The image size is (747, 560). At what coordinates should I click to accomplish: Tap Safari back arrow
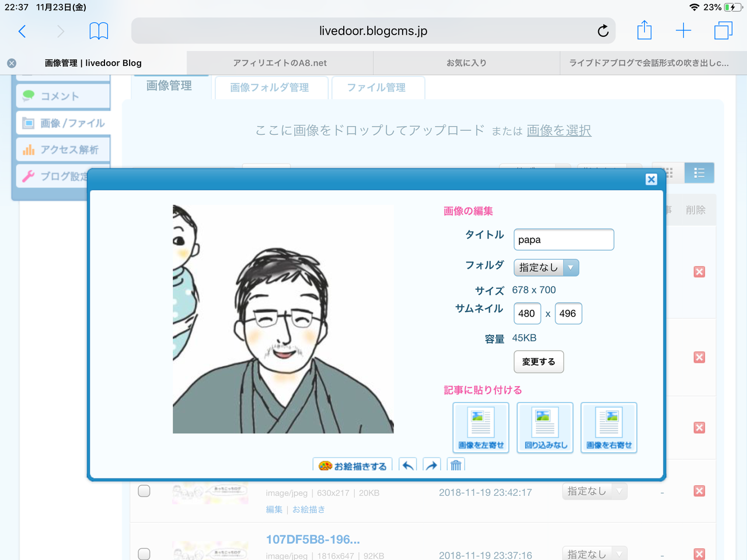(22, 31)
